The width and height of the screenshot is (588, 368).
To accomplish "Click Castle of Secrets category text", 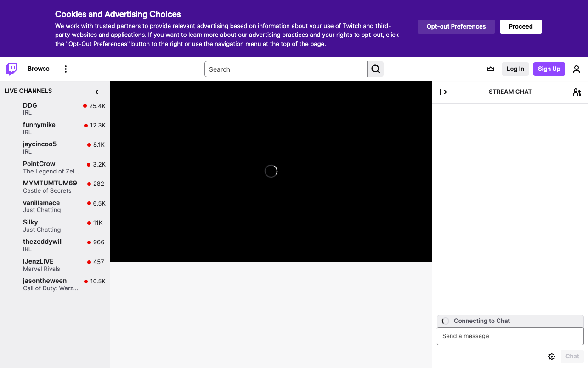I will [47, 190].
